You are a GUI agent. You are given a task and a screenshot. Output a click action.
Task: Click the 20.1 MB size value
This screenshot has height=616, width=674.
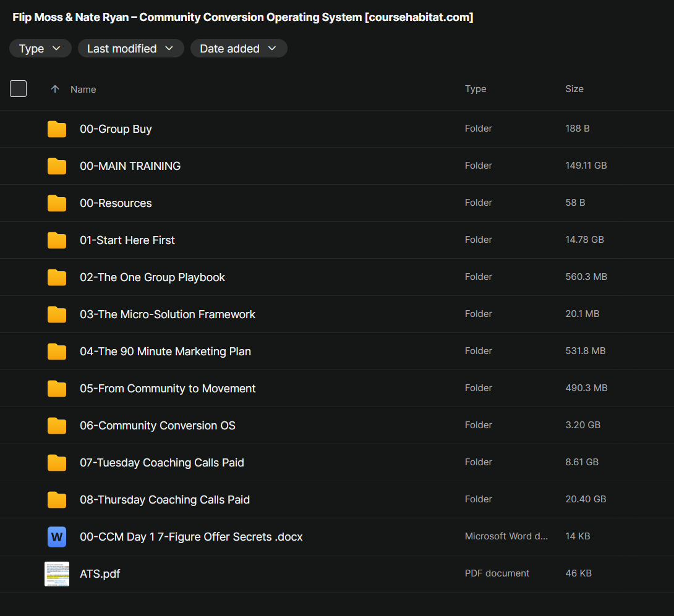click(x=582, y=314)
